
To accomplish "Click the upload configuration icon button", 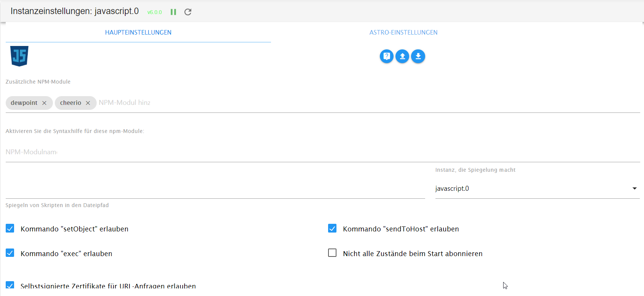I will [x=402, y=56].
